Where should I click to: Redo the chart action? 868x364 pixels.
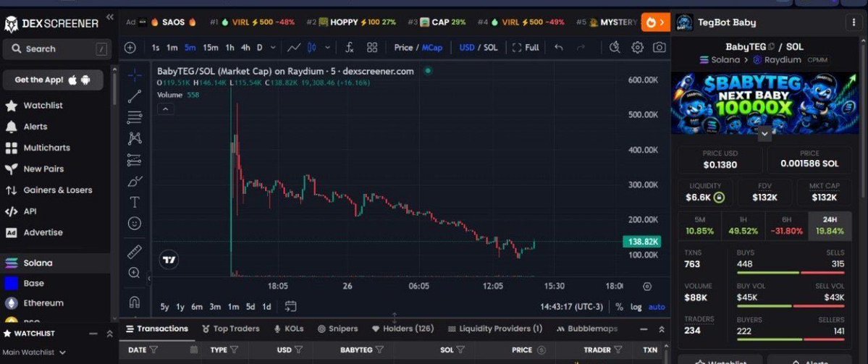[x=581, y=48]
